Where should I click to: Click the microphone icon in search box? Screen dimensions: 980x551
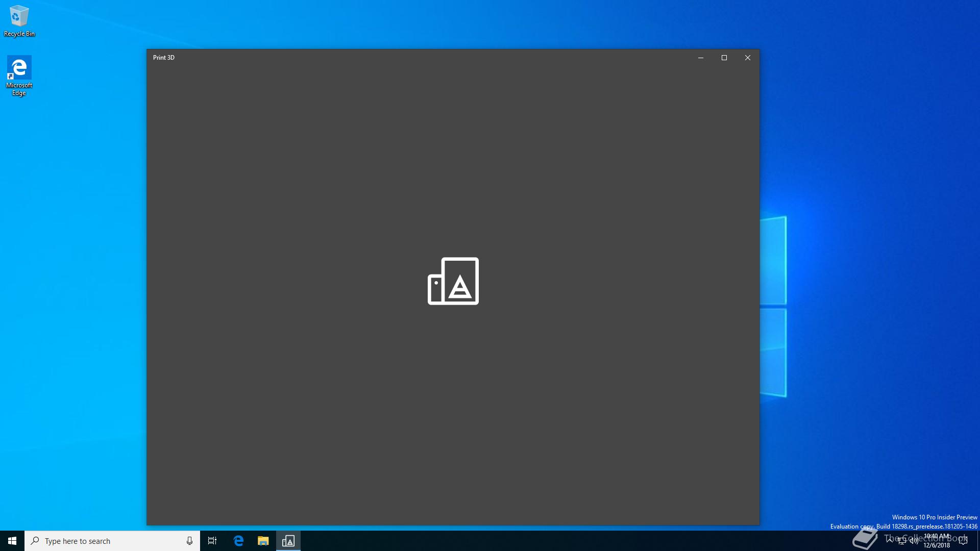[x=189, y=541]
